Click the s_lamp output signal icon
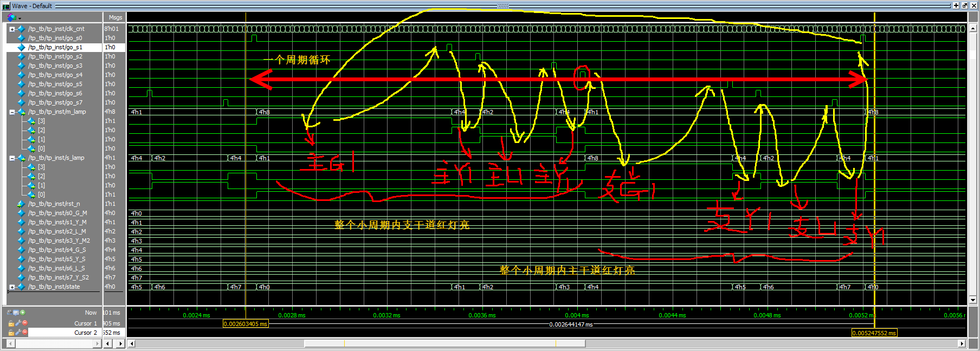This screenshot has height=351, width=980. [21, 158]
